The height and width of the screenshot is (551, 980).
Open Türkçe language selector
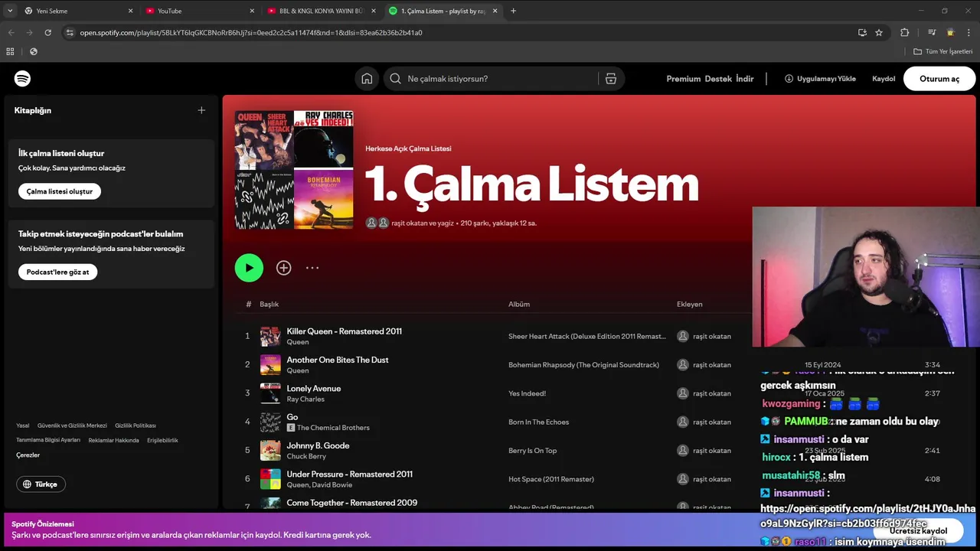coord(41,484)
